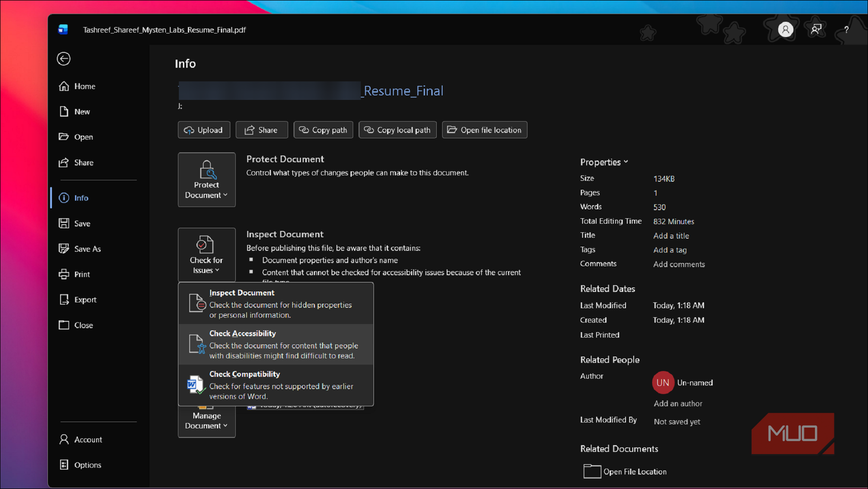The width and height of the screenshot is (868, 489).
Task: Close the document via sidebar Close
Action: tap(76, 325)
